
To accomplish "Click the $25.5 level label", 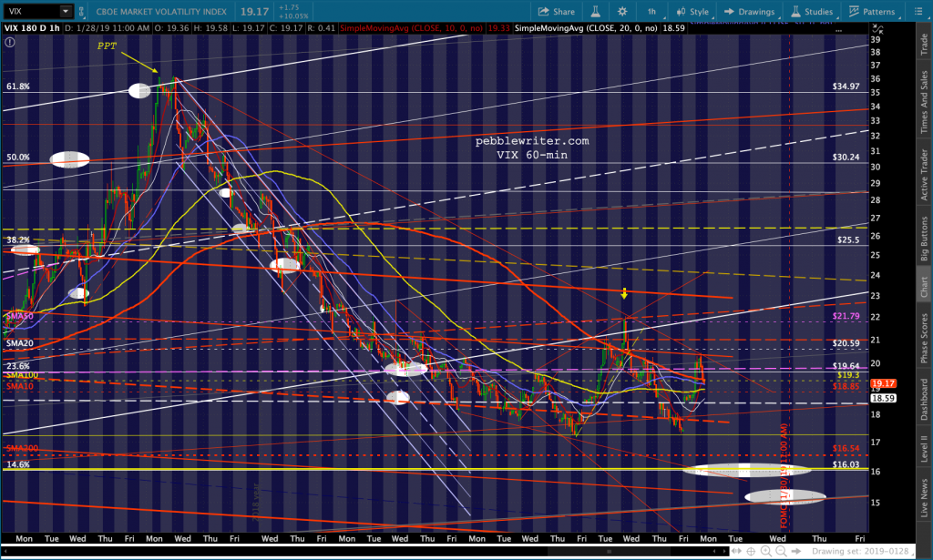I will tap(848, 240).
